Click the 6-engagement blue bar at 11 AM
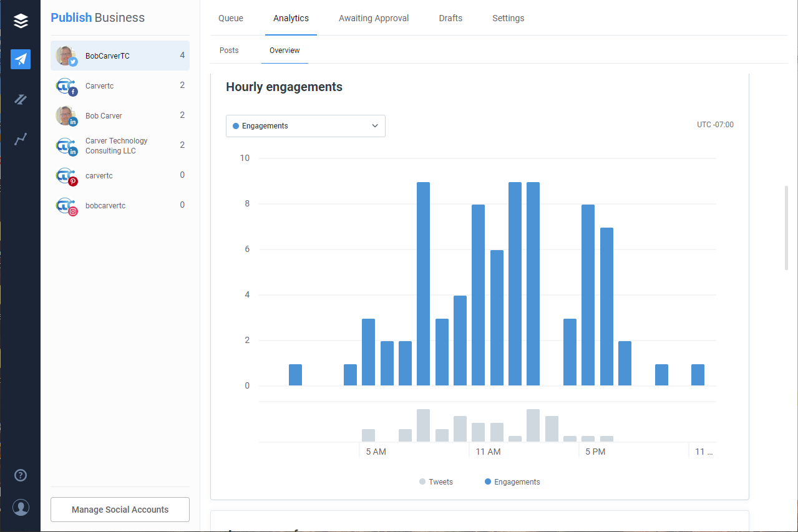The height and width of the screenshot is (532, 798). click(497, 318)
